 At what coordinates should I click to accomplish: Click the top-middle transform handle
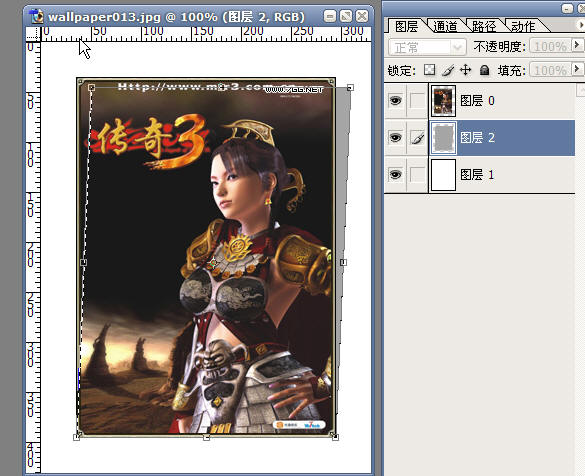point(221,88)
